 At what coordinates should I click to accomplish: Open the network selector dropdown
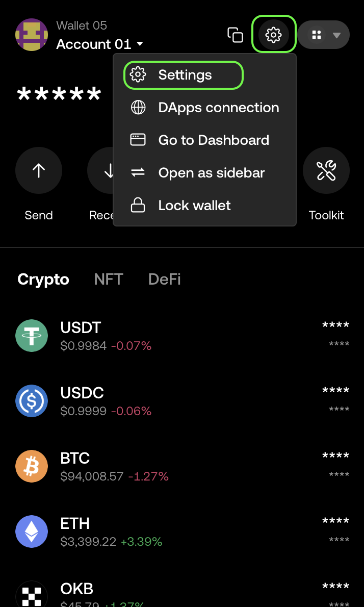click(x=324, y=35)
